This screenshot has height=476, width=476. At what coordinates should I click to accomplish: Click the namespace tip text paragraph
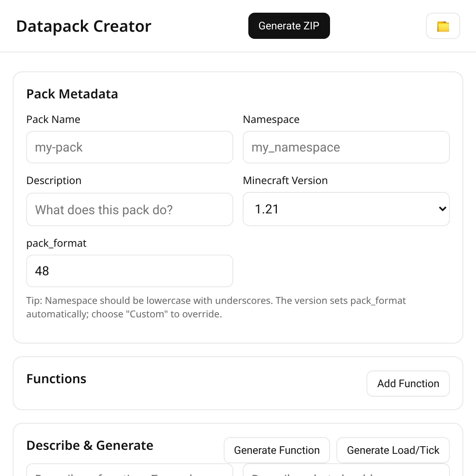point(216,307)
